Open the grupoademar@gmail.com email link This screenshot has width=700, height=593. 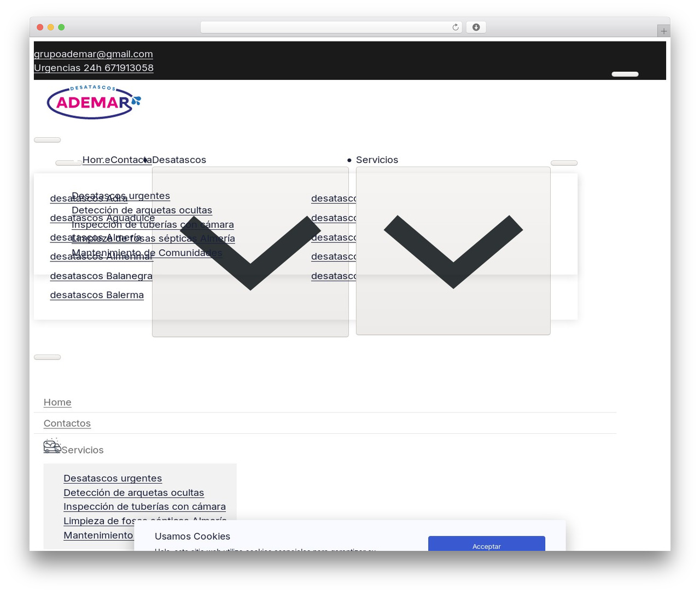click(x=94, y=54)
